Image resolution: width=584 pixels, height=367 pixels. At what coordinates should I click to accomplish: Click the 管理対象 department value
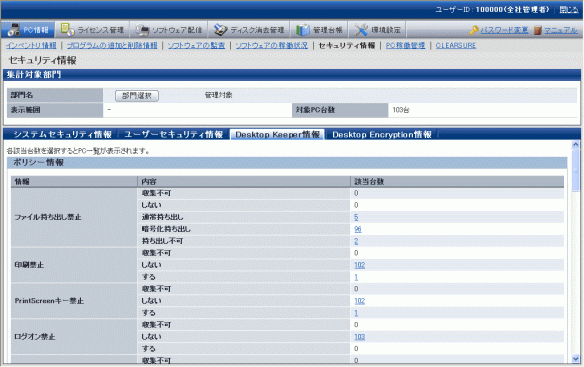point(219,95)
